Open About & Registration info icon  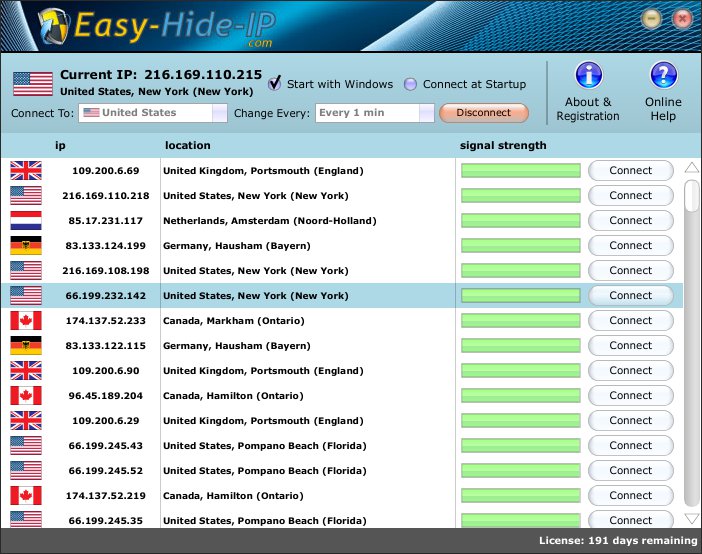(588, 75)
